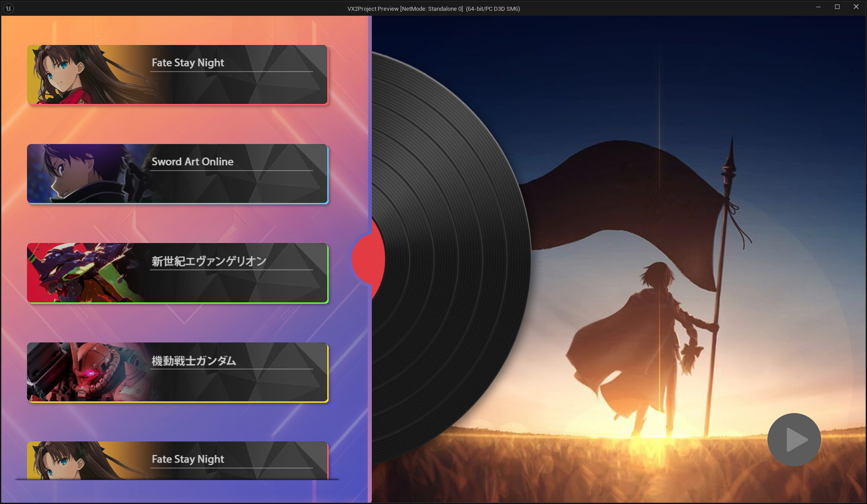The image size is (867, 504).
Task: Pick the 新世紀エヴァンゲリオン title
Action: (209, 261)
